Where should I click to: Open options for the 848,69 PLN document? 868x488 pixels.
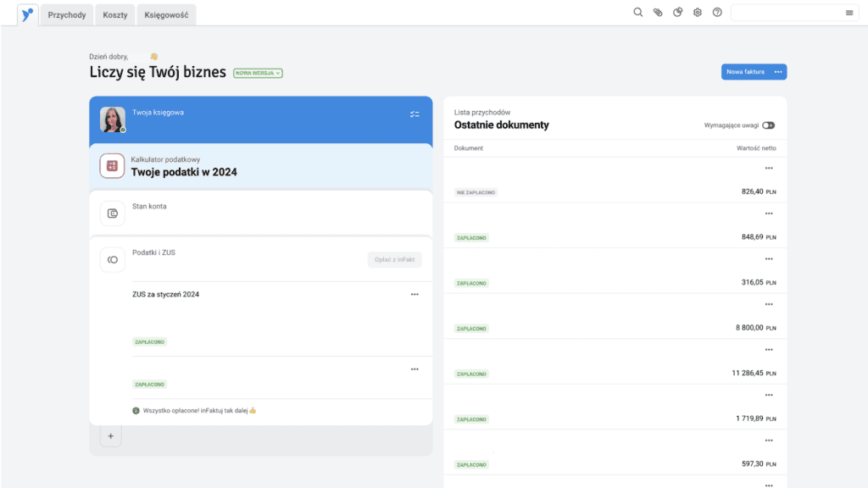point(769,213)
